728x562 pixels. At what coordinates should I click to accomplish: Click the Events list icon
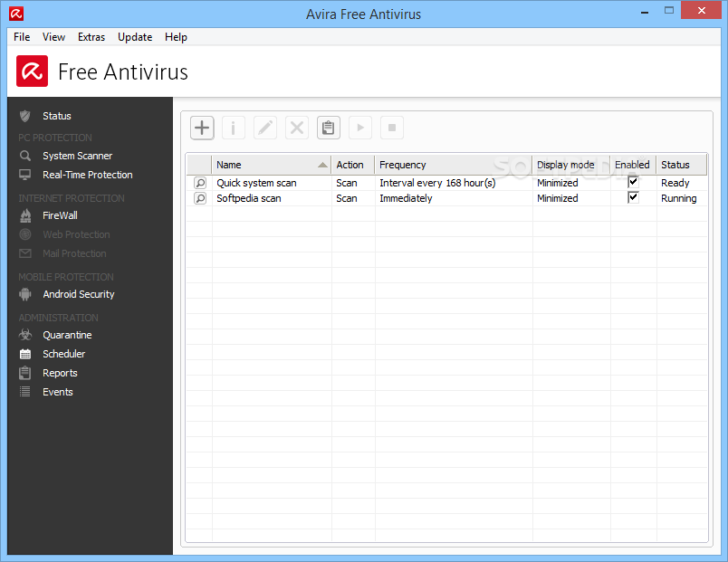coord(25,392)
